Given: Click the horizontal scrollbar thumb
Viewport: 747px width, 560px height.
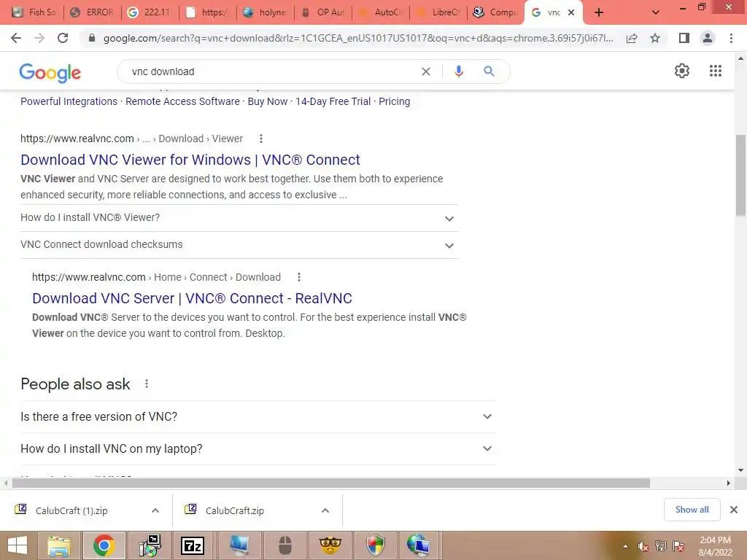Looking at the screenshot, I should pos(331,483).
